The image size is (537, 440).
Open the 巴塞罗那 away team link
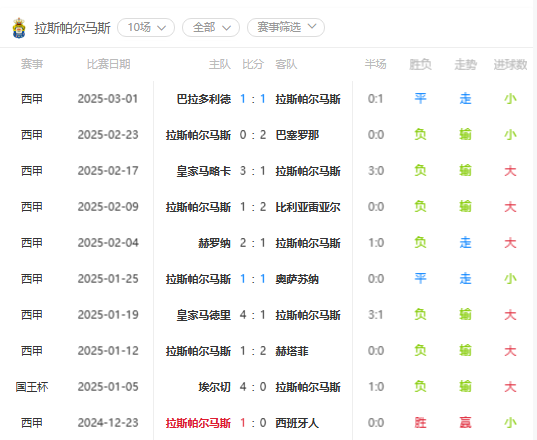[297, 135]
